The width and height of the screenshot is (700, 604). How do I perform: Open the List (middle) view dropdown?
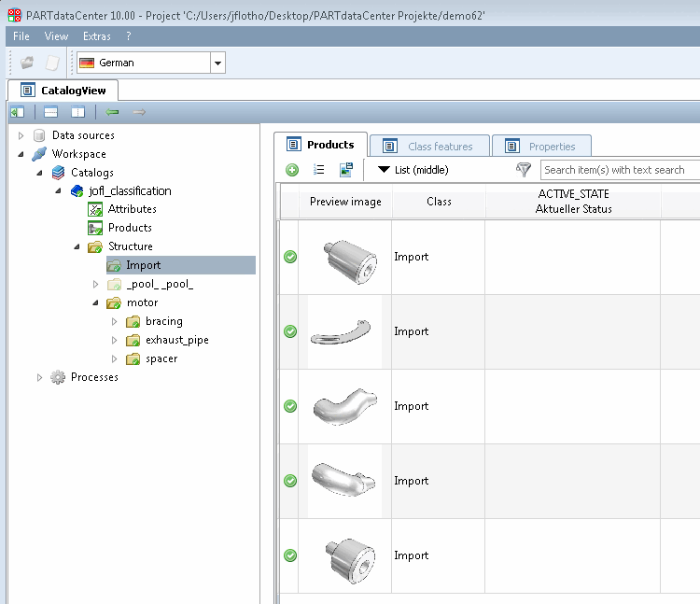click(x=413, y=170)
